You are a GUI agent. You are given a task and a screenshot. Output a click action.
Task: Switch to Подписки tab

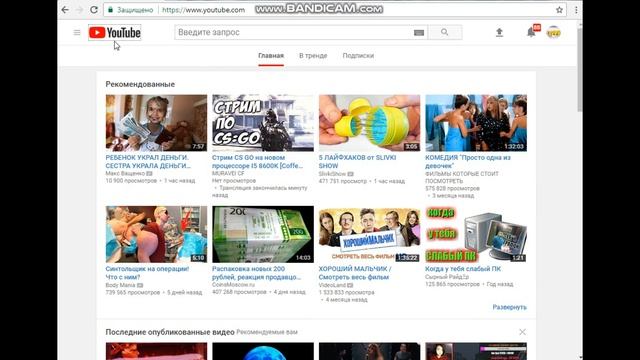pos(358,56)
